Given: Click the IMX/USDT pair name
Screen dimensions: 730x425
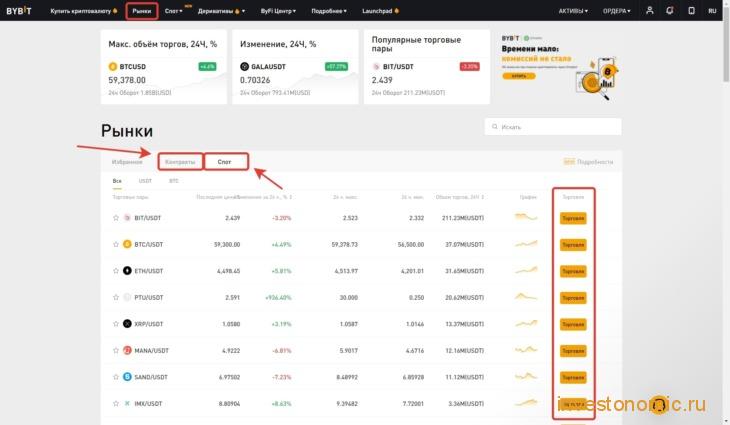Looking at the screenshot, I should [148, 404].
